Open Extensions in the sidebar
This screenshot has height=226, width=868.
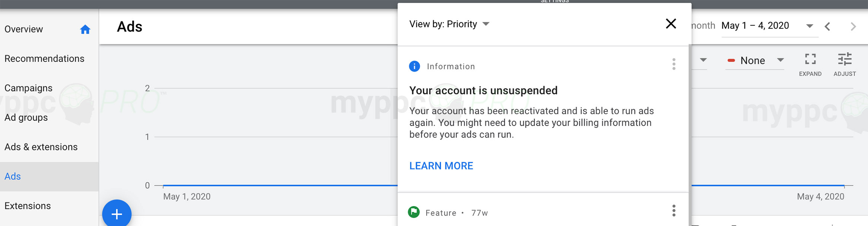pyautogui.click(x=28, y=206)
